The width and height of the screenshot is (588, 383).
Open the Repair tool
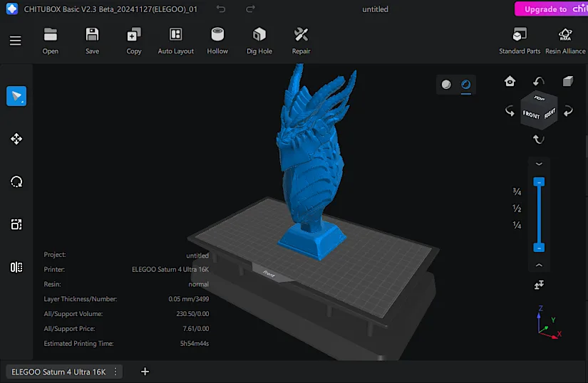[301, 41]
